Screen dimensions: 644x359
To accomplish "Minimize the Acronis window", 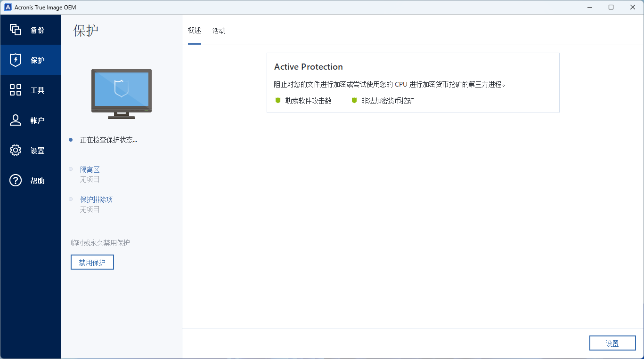I will [589, 7].
